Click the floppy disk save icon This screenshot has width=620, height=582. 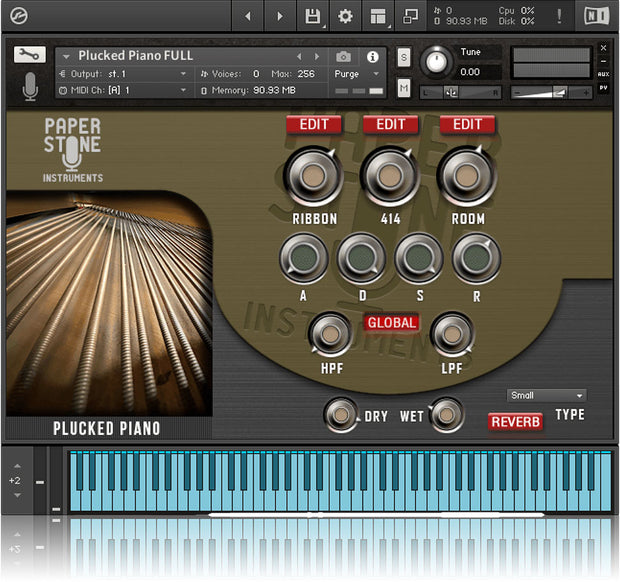pos(312,16)
